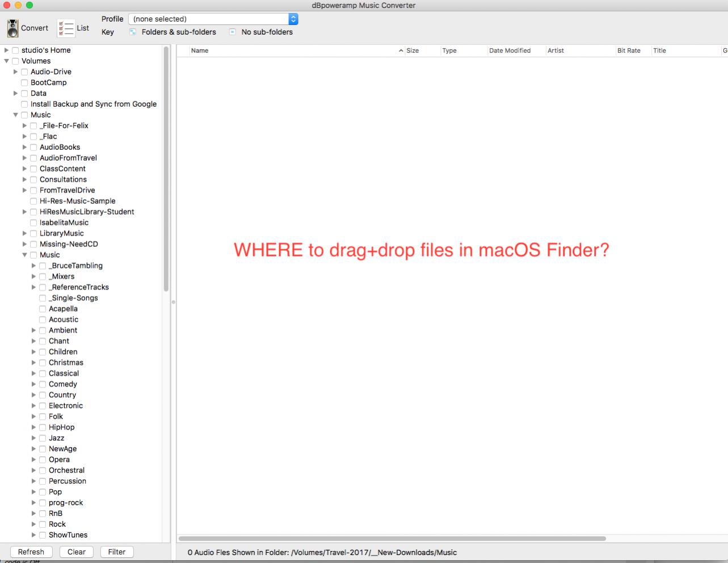Enable the Rock folder checkbox
728x563 pixels.
pos(43,525)
